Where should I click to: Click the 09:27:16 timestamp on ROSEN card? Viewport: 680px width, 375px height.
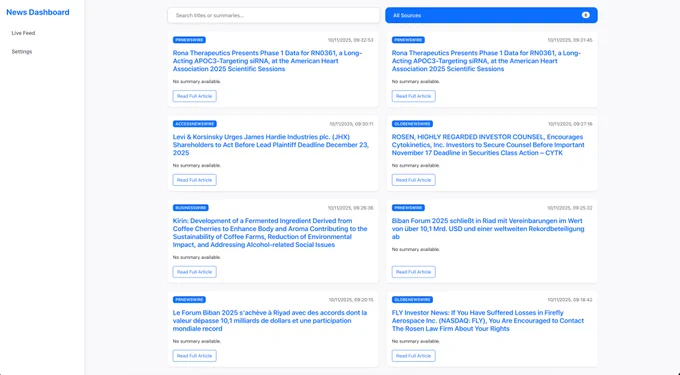[570, 124]
